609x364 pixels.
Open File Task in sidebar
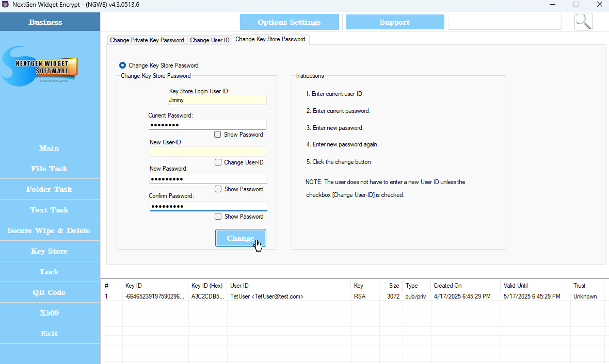click(50, 169)
